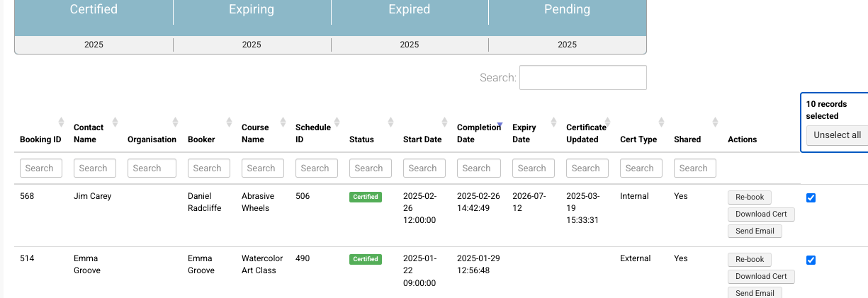Focus the Status column search box
868x298 pixels.
(x=368, y=168)
